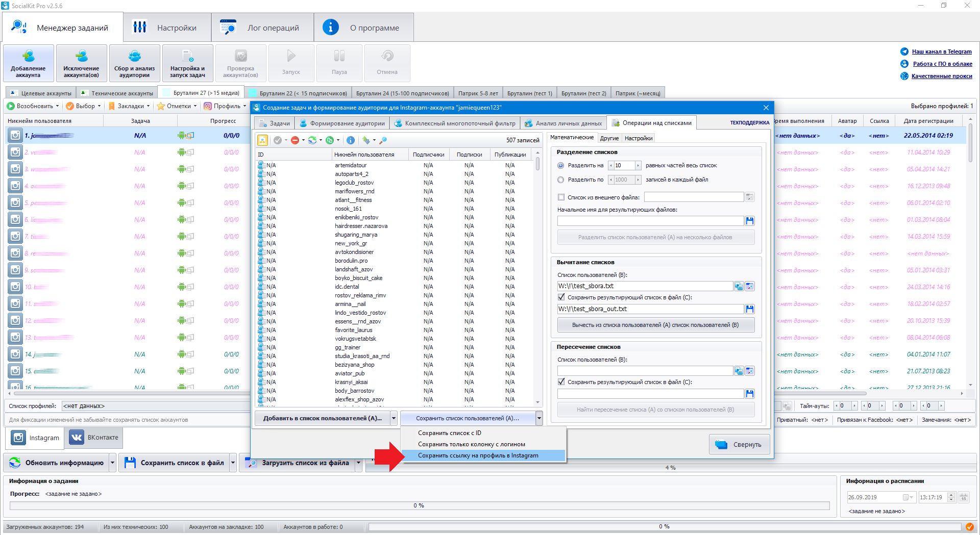This screenshot has width=980, height=535.
Task: Open date dropdown 26.09.2019
Action: pos(911,497)
